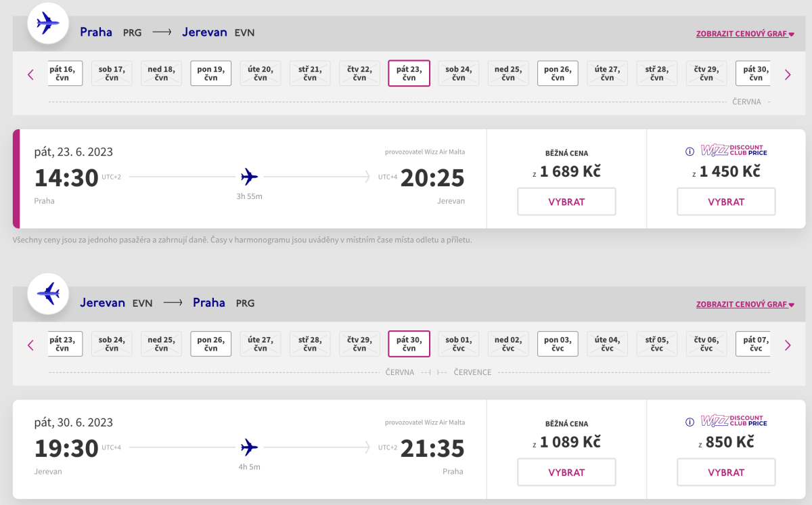Click the outbound Praha–Jerevan plane icon
Screen dimensions: 812x505
tap(47, 24)
